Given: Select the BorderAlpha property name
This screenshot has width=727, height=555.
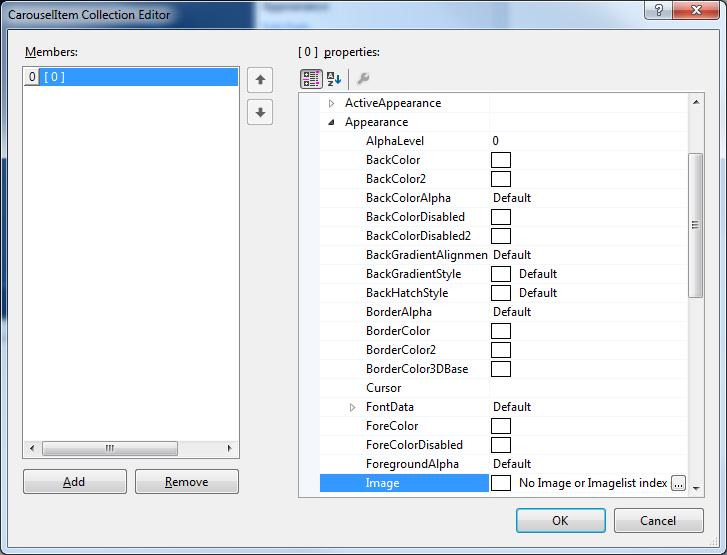Looking at the screenshot, I should (x=399, y=312).
